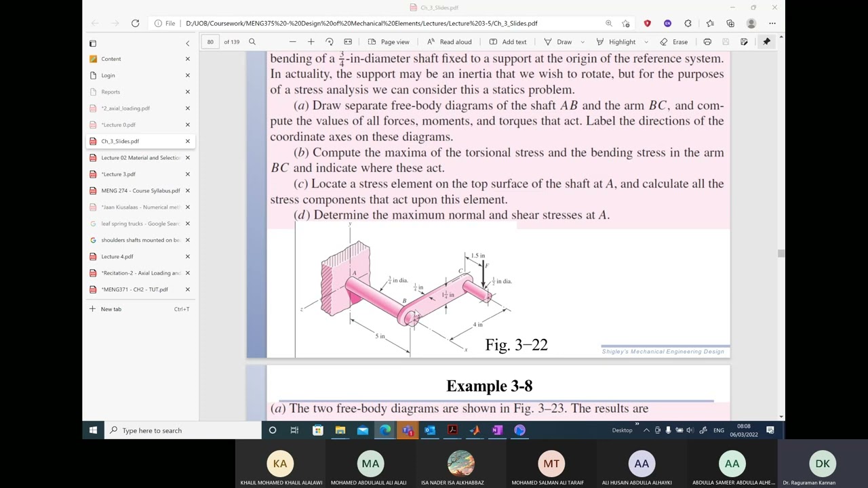Screen dimensions: 868x488
Task: Open the browser Extensions menu
Action: [688, 23]
